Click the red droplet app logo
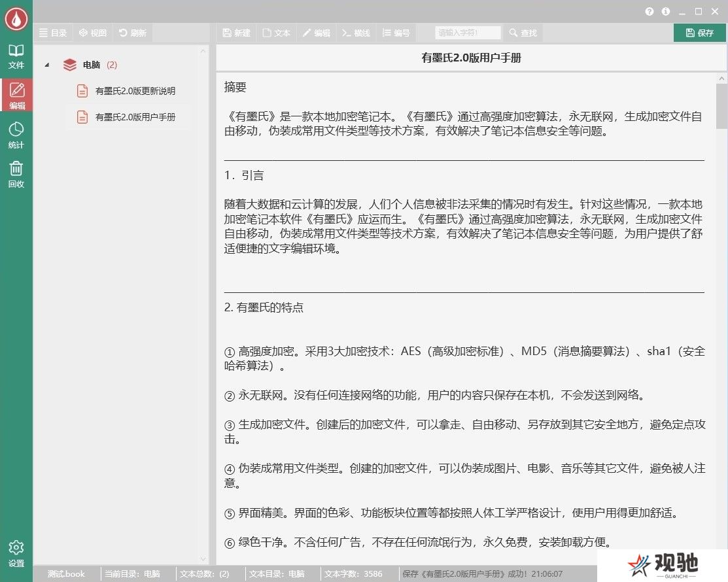The height and width of the screenshot is (582, 728). point(16,18)
